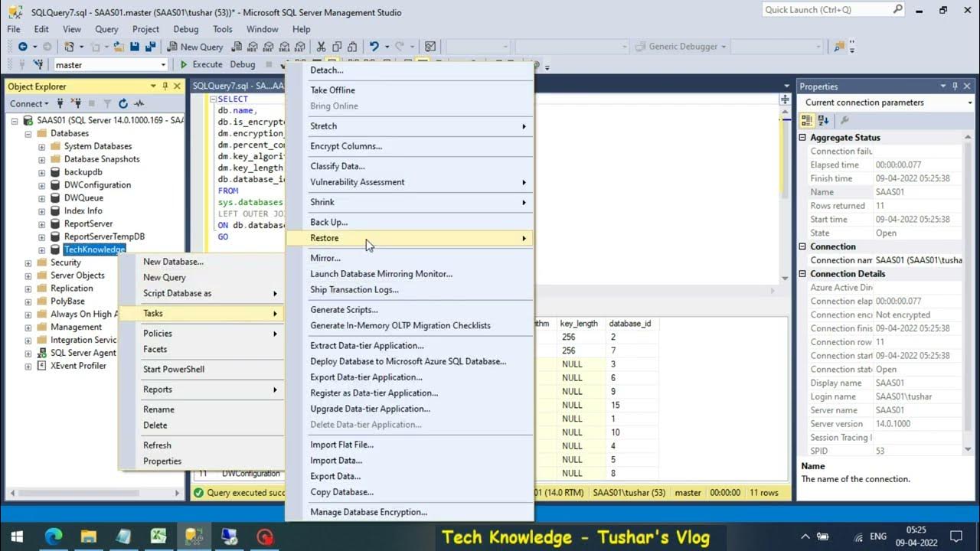Click the Paste toolbar icon
Viewport: 980px width, 551px height.
tap(353, 47)
